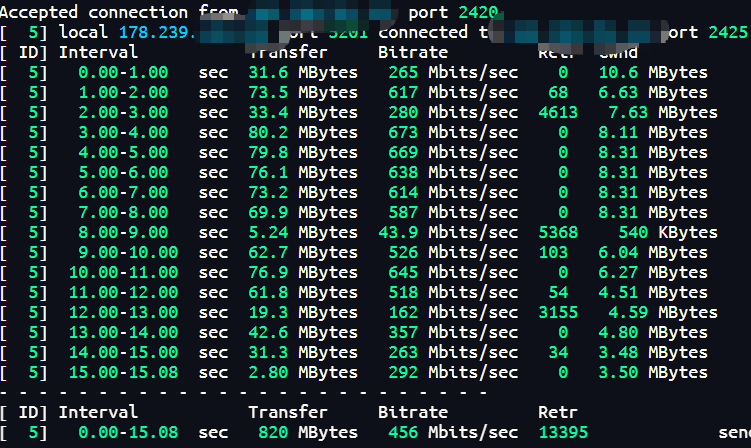The height and width of the screenshot is (448, 751).
Task: Select summary interval 0.00-15.08
Action: pyautogui.click(x=128, y=432)
